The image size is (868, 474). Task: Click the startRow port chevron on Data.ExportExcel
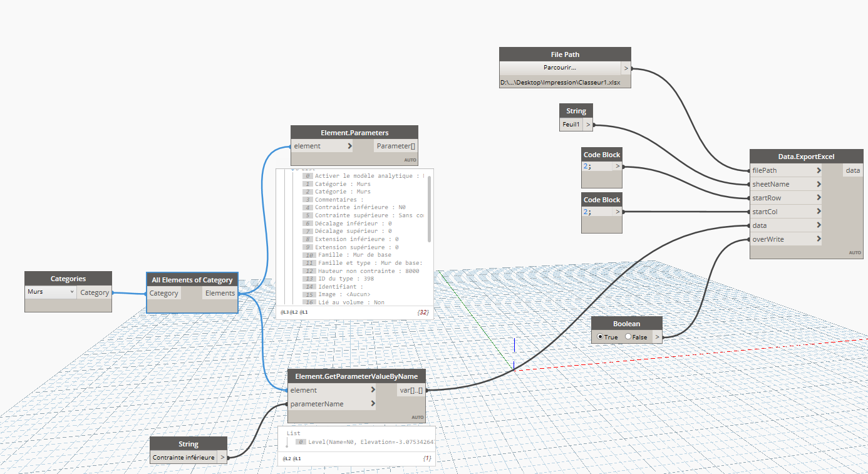819,198
